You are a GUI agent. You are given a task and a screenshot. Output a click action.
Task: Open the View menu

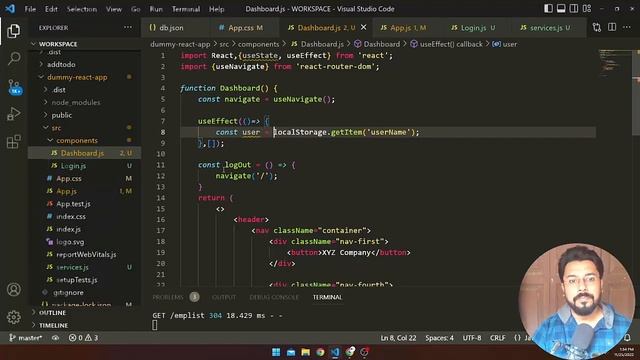click(x=113, y=9)
